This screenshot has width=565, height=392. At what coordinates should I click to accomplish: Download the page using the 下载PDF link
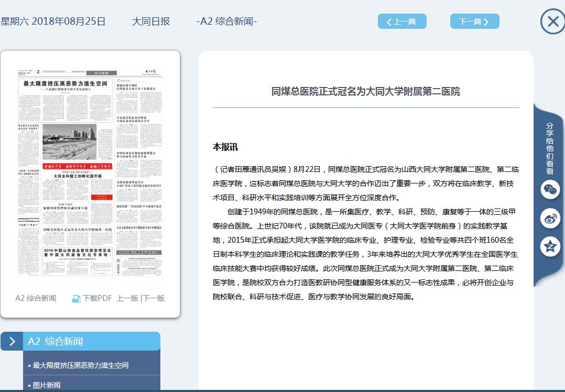[x=92, y=298]
